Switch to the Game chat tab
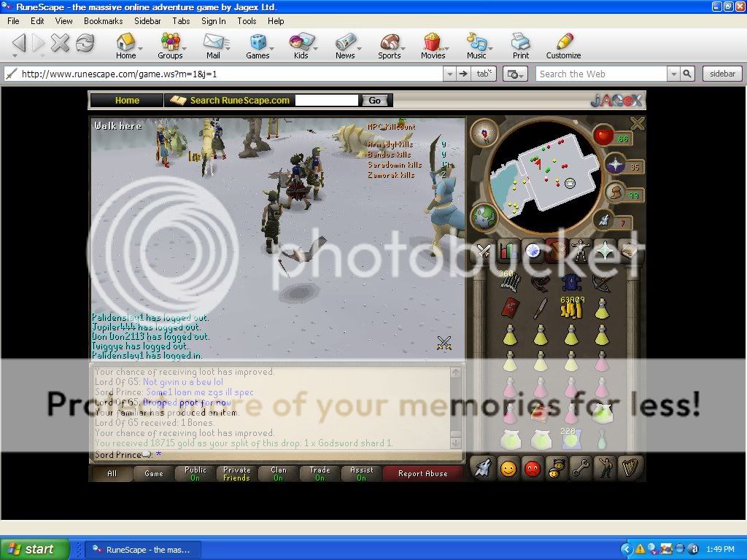The image size is (747, 560). [155, 473]
